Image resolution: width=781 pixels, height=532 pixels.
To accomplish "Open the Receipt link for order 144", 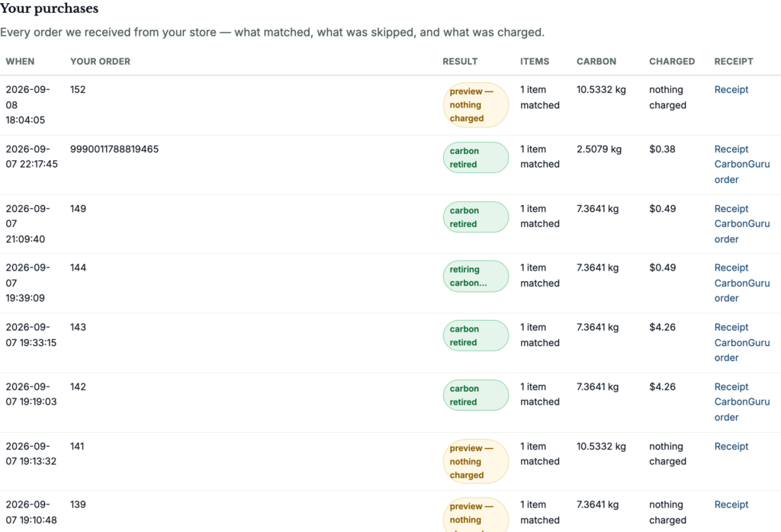I will (x=731, y=268).
